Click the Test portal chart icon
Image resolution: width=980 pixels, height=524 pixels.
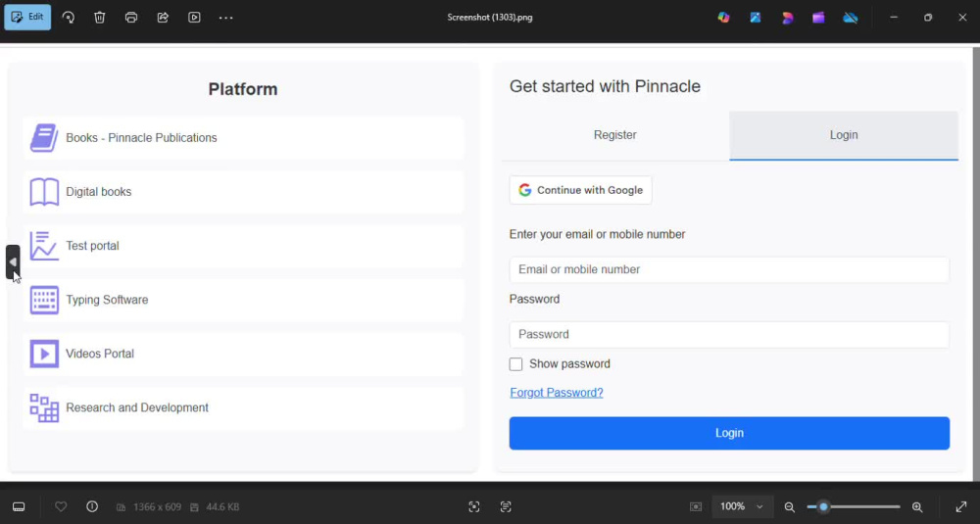tap(44, 246)
